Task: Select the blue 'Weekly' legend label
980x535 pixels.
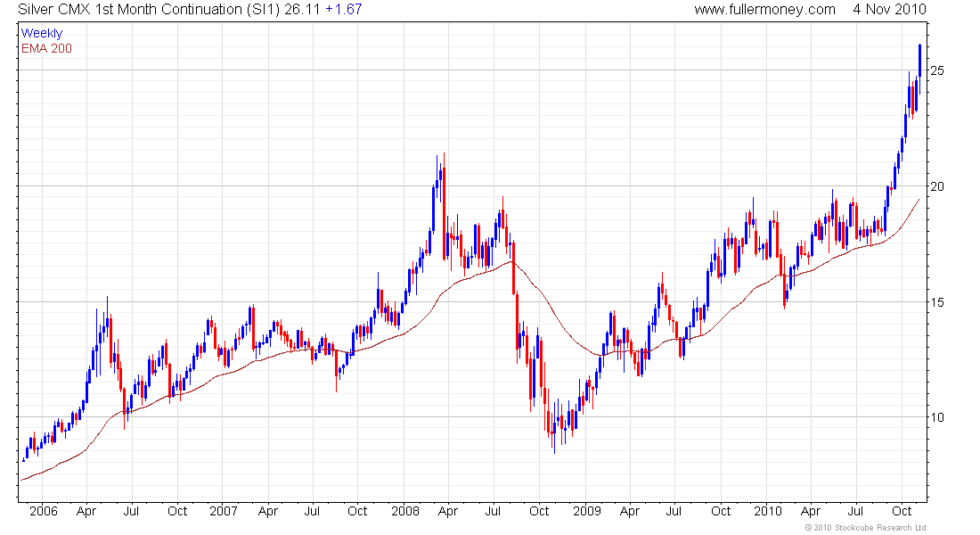Action: coord(42,33)
